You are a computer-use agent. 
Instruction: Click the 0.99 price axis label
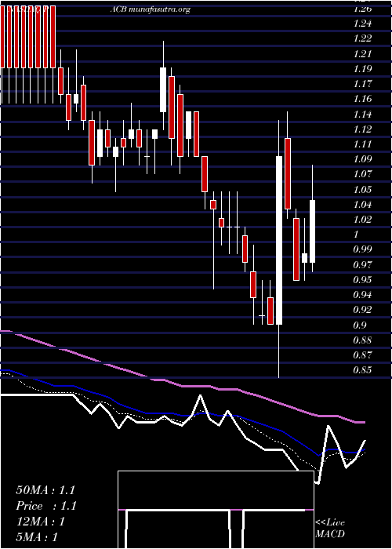tap(362, 249)
